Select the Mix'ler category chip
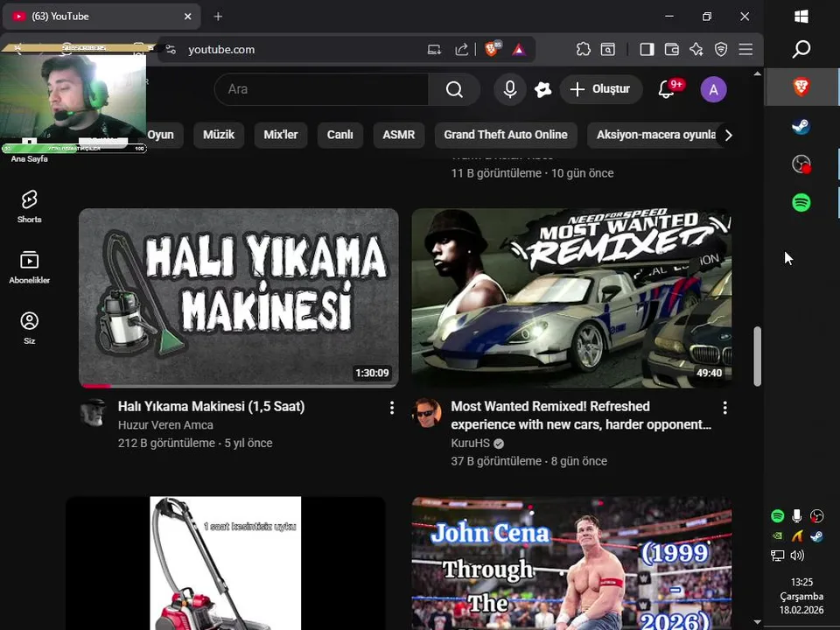The width and height of the screenshot is (840, 630). pyautogui.click(x=281, y=135)
